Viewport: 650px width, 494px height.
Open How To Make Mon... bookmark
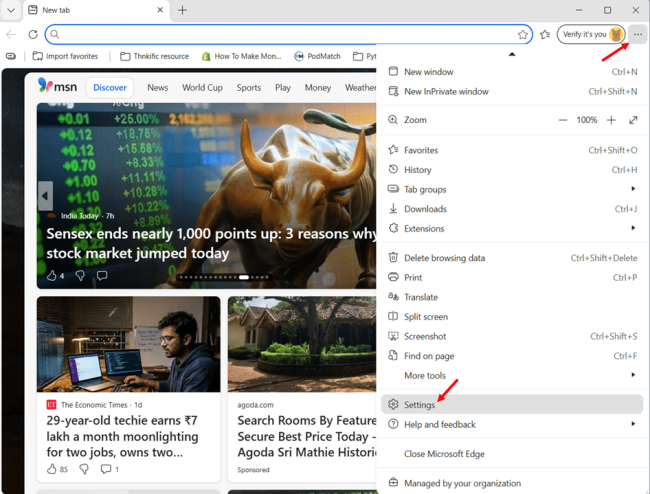click(x=241, y=56)
